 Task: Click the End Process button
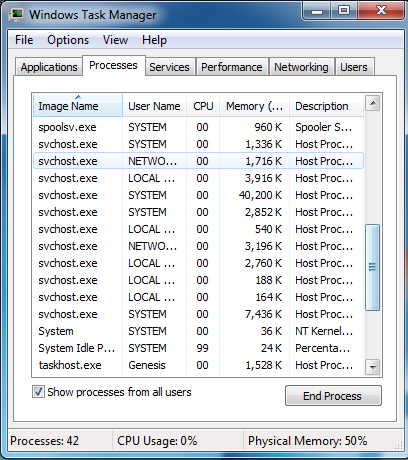point(333,396)
